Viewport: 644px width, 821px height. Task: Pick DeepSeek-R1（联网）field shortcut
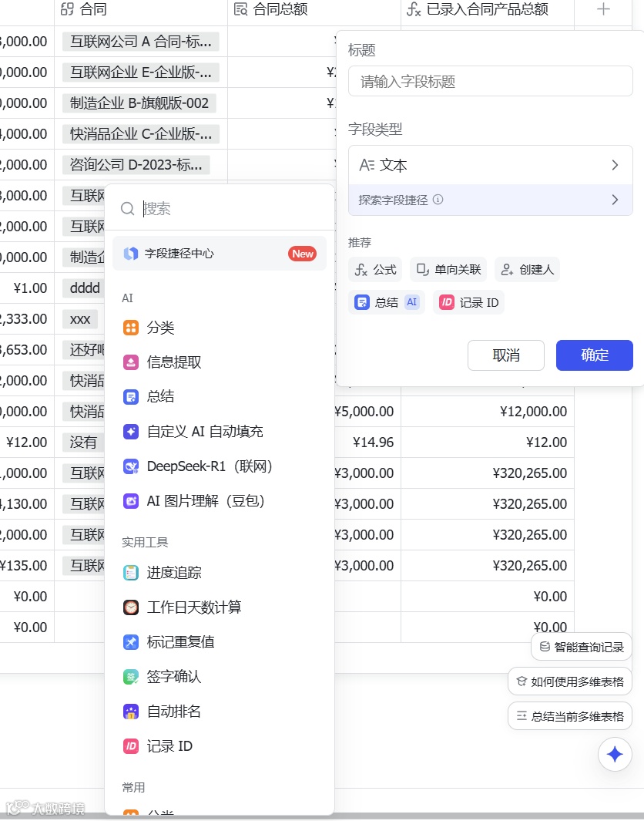pyautogui.click(x=220, y=466)
